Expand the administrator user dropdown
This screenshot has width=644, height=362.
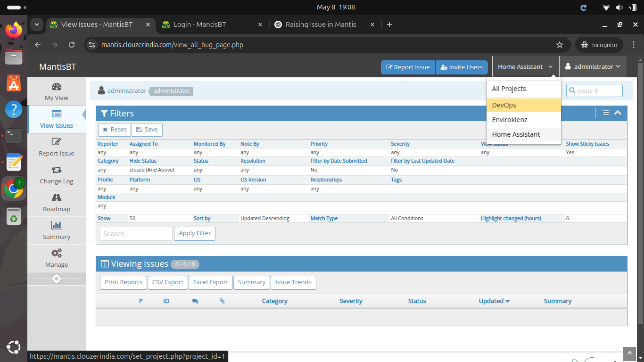coord(593,67)
